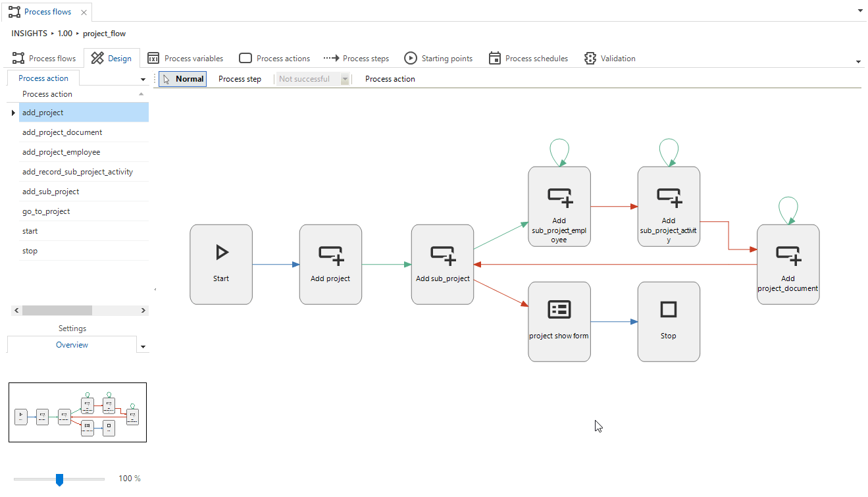Click the Validation gear-check icon

click(590, 58)
